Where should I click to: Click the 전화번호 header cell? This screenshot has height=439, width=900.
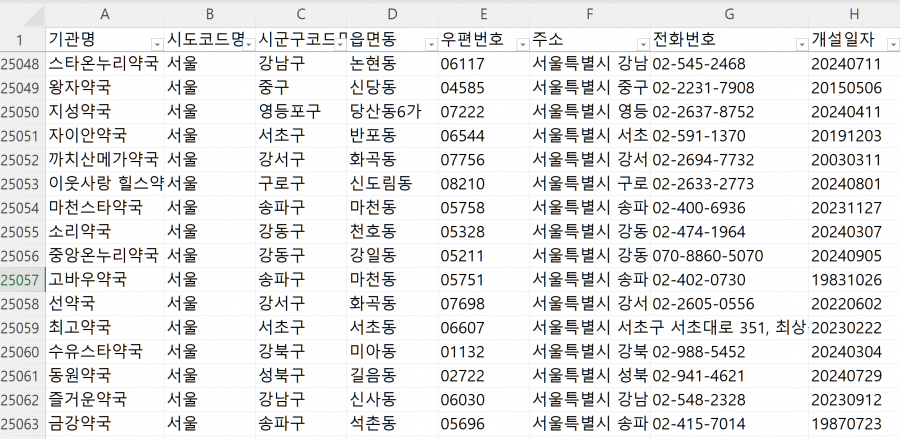(x=730, y=40)
